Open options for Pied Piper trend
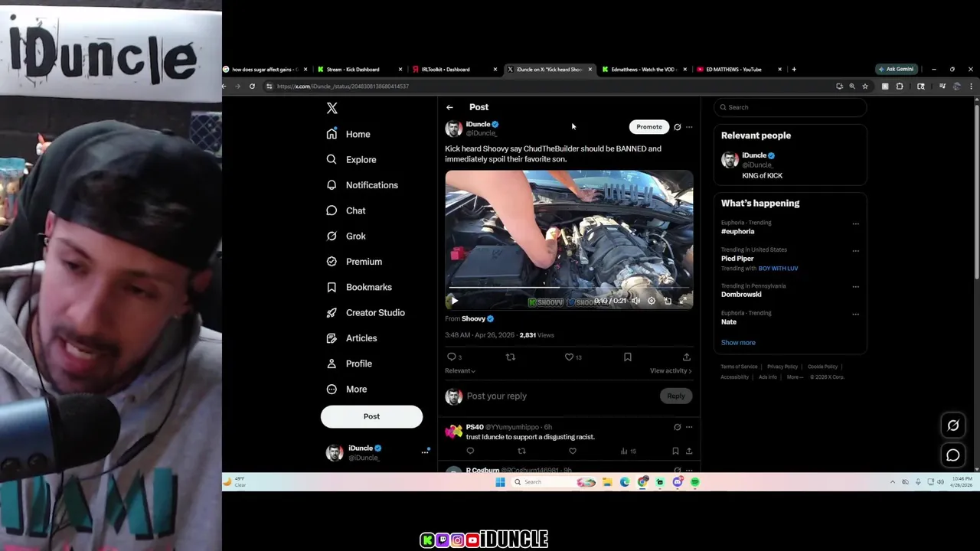This screenshot has height=551, width=980. [855, 251]
